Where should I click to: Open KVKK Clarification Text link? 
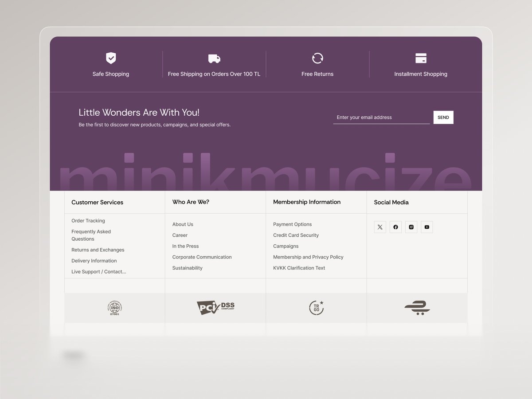[299, 268]
